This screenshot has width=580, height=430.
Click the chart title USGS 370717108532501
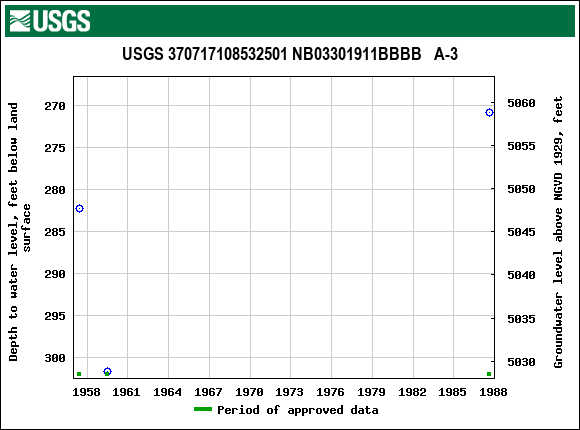[x=290, y=54]
